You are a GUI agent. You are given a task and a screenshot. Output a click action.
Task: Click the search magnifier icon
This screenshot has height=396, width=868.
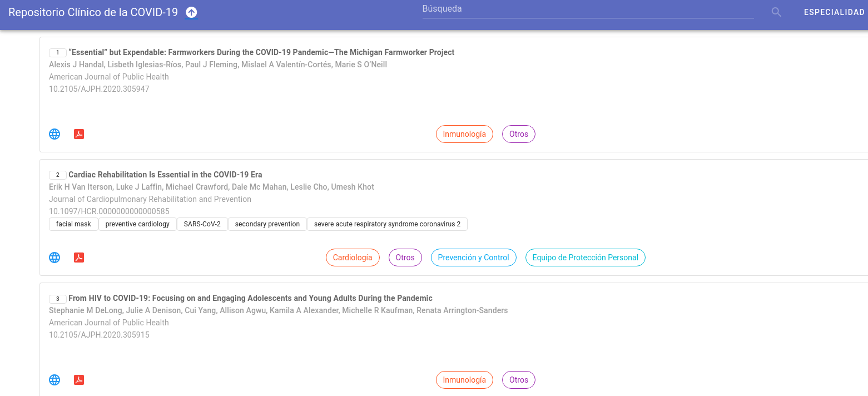pos(776,12)
